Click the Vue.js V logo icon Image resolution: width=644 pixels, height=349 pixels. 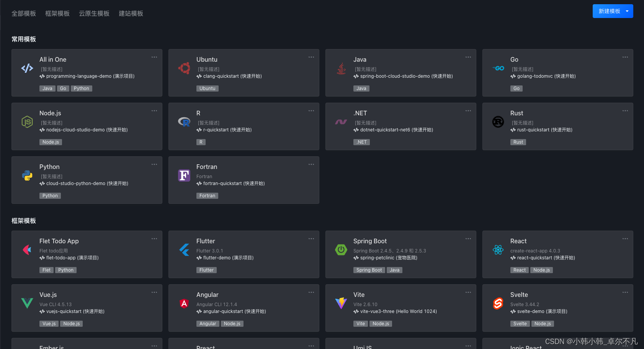pyautogui.click(x=27, y=303)
